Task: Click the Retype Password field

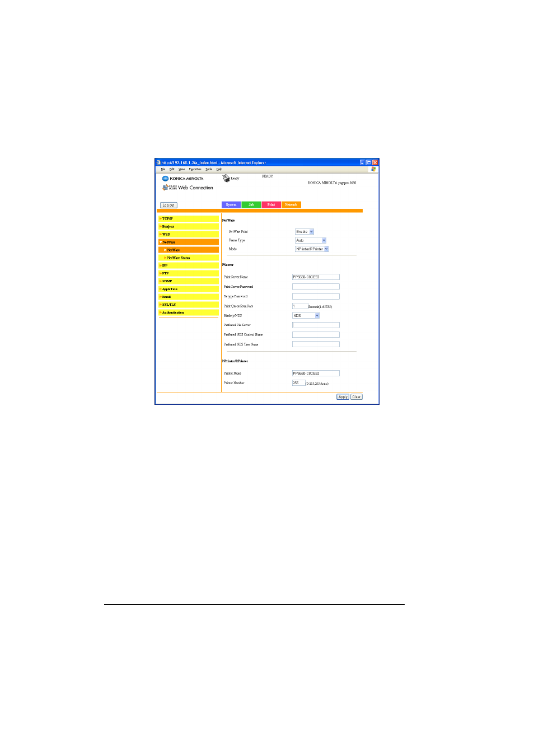Action: [x=316, y=297]
